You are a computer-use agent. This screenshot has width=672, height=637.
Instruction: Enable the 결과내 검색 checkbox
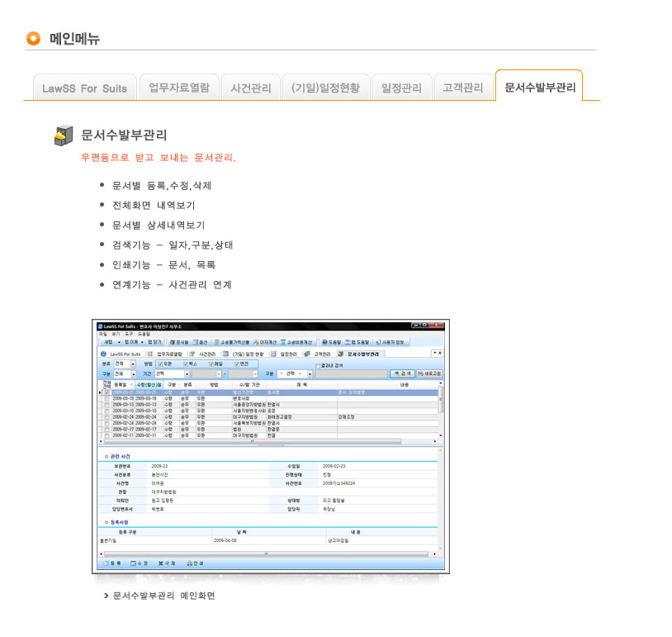point(318,365)
